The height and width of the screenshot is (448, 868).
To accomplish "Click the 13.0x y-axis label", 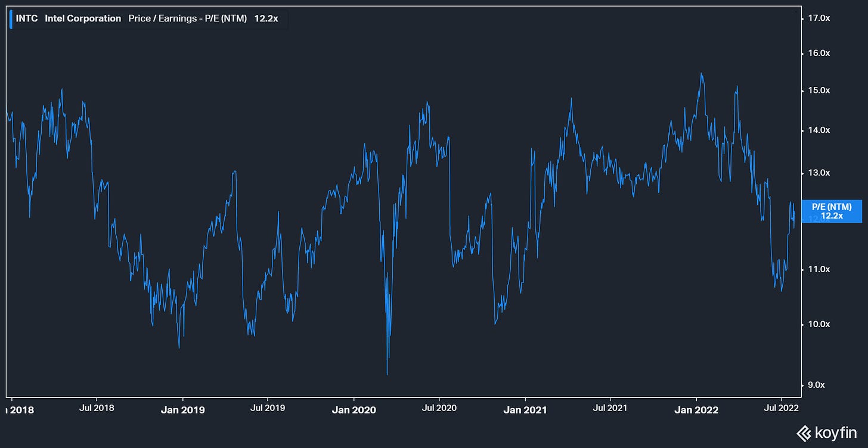I will pos(819,173).
